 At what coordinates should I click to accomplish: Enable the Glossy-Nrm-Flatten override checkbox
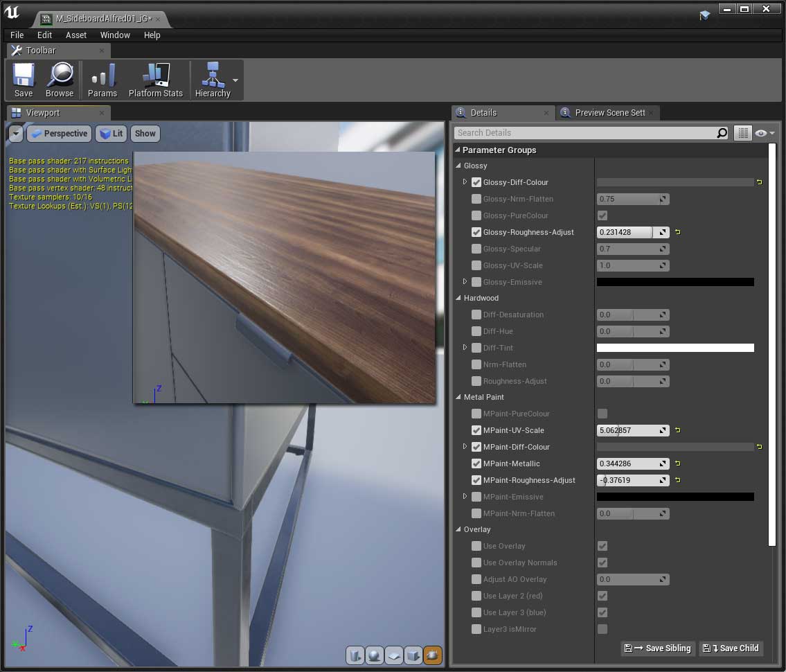click(x=476, y=199)
